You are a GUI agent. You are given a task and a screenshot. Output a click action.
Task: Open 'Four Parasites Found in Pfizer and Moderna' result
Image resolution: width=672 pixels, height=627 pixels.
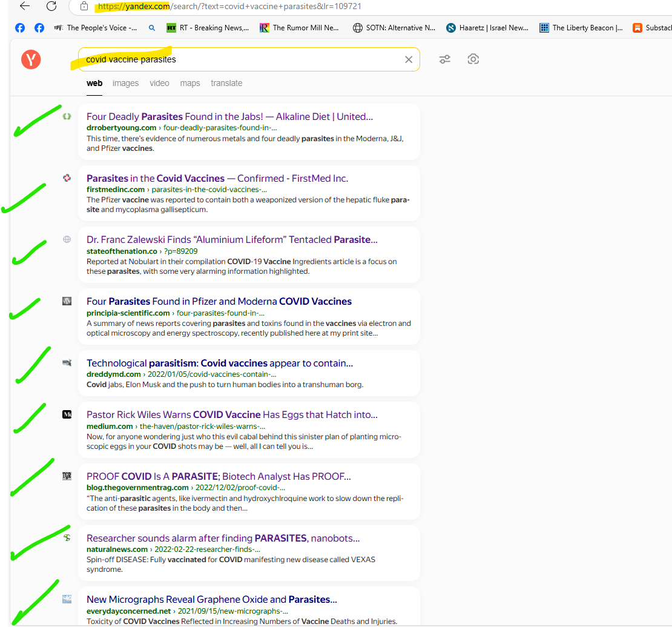coord(219,302)
